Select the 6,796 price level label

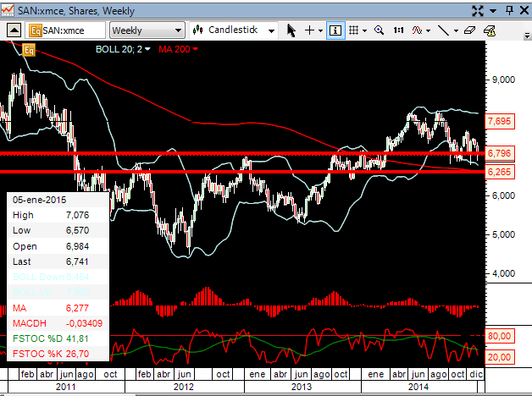[x=500, y=153]
